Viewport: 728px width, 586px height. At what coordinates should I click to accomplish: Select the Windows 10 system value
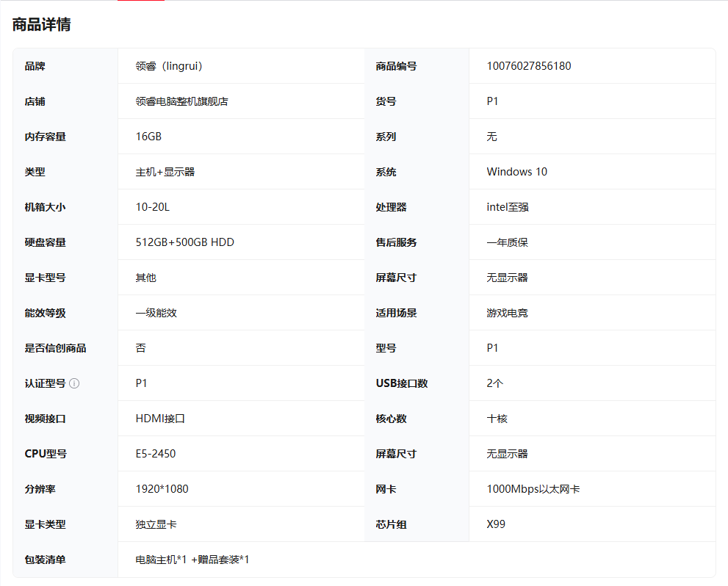point(516,172)
